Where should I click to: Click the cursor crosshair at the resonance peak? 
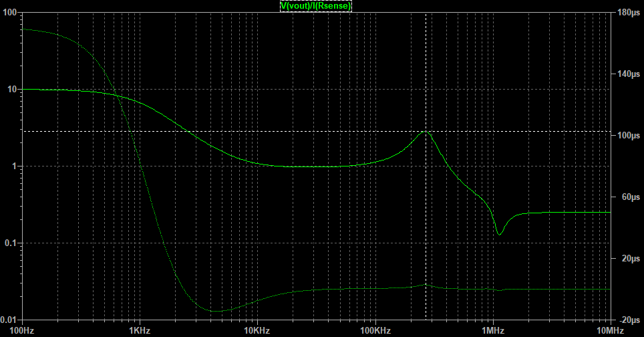[x=426, y=132]
